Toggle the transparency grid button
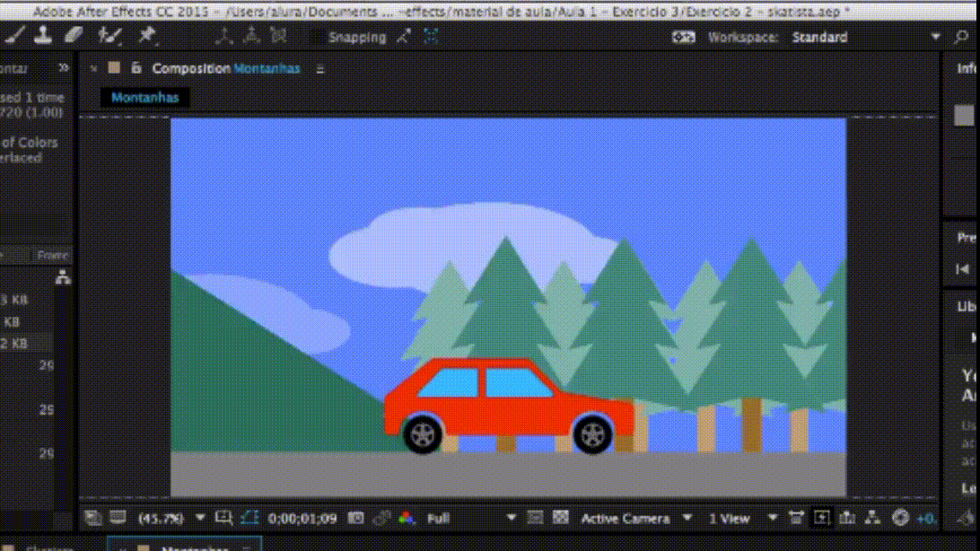 coord(561,518)
